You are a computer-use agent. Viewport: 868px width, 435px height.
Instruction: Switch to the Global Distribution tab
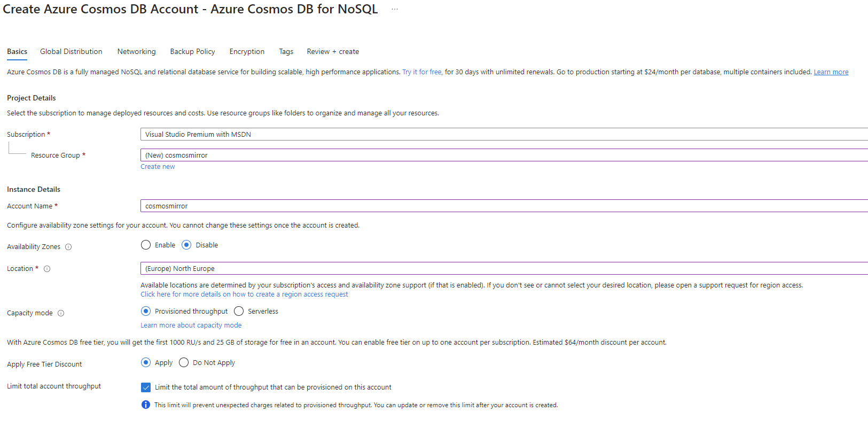click(71, 52)
